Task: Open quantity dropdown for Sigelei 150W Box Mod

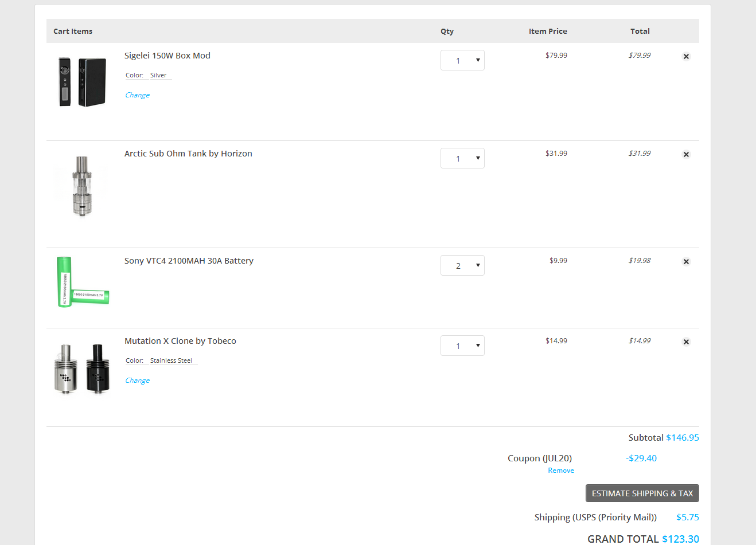Action: [x=462, y=60]
